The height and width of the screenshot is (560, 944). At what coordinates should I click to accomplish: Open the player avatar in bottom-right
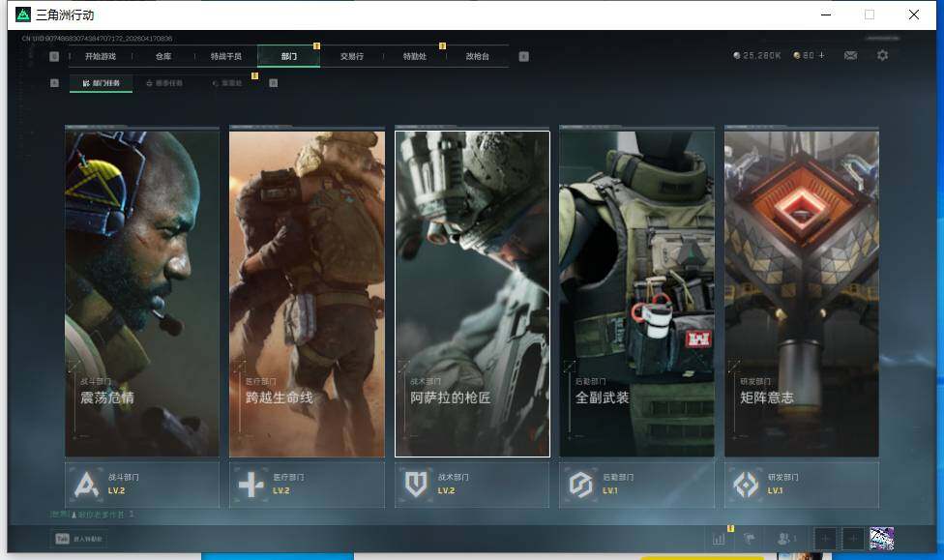point(882,539)
